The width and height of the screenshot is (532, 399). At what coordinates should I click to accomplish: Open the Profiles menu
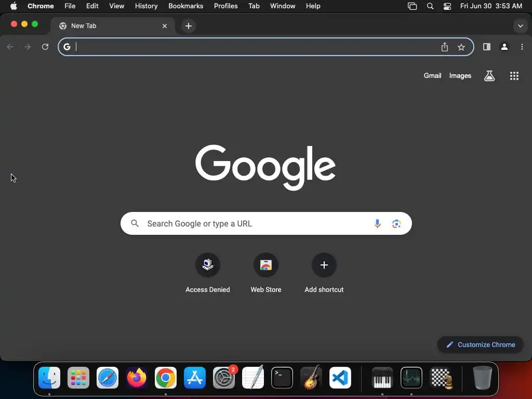[x=225, y=6]
